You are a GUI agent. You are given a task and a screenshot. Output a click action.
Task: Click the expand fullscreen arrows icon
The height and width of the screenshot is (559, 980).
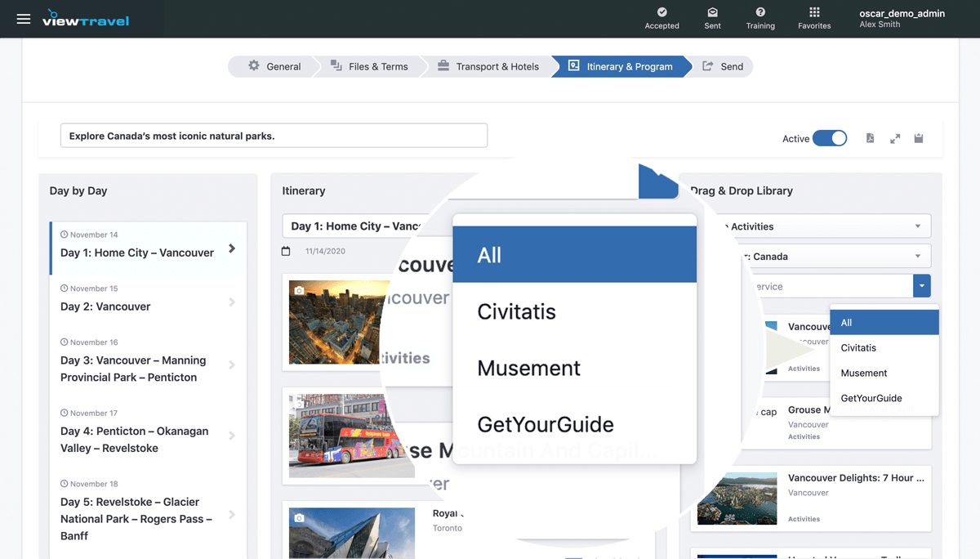point(895,138)
